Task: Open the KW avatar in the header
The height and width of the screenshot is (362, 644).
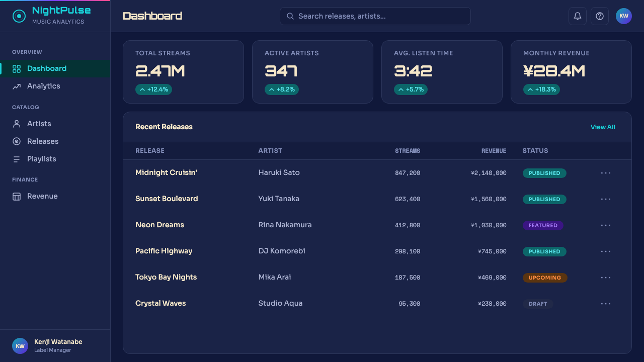Action: click(624, 16)
